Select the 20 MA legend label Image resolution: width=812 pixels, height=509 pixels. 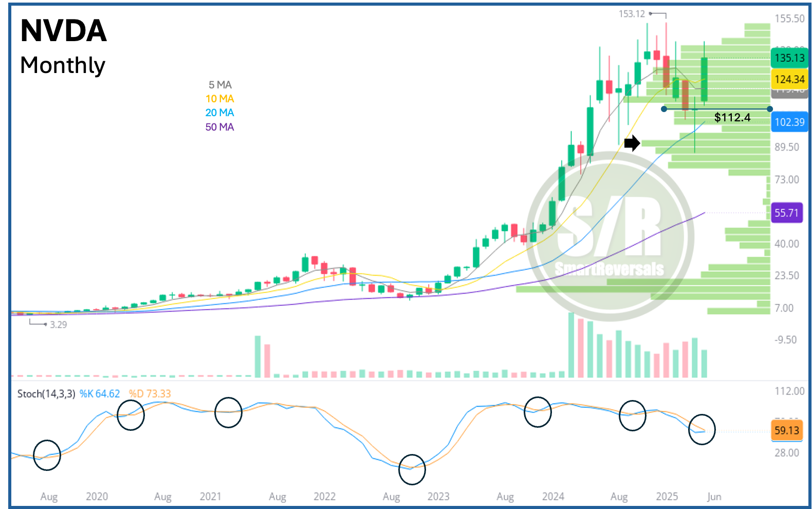click(219, 113)
